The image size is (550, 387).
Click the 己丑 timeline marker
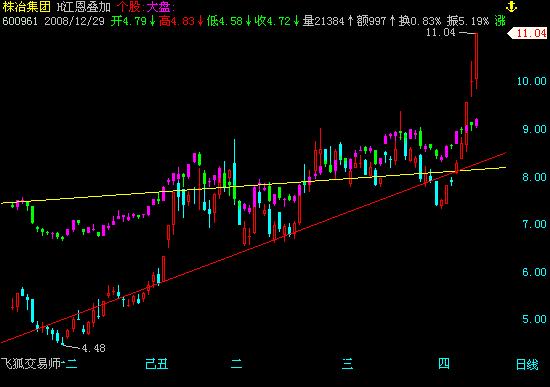(156, 364)
